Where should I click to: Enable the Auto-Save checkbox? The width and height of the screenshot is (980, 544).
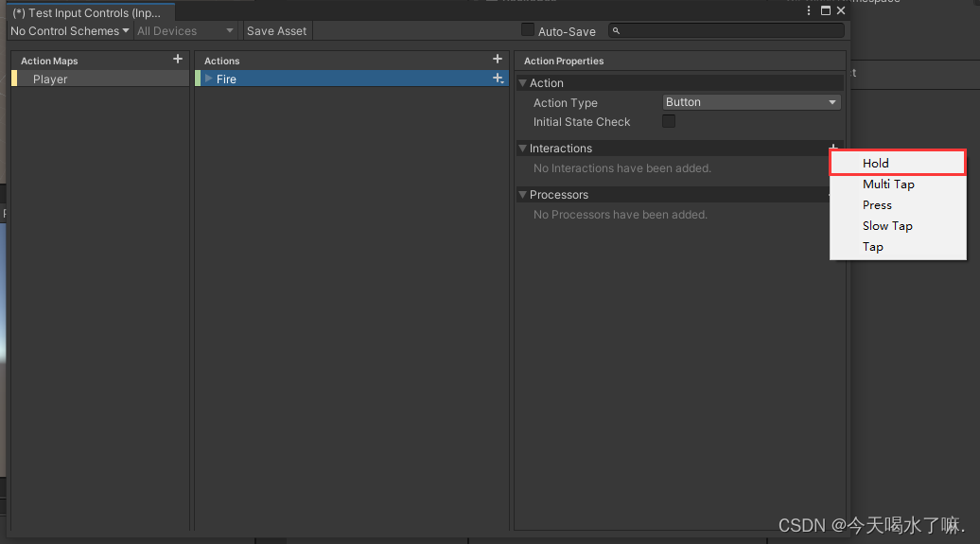(528, 29)
